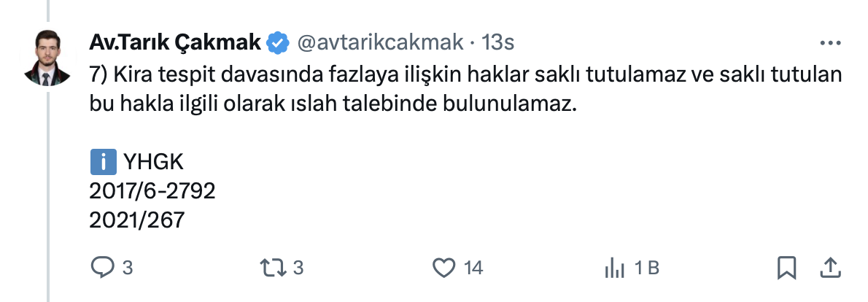Screen dimensions: 868x302
Task: Bookmark this tweet
Action: coord(786,268)
